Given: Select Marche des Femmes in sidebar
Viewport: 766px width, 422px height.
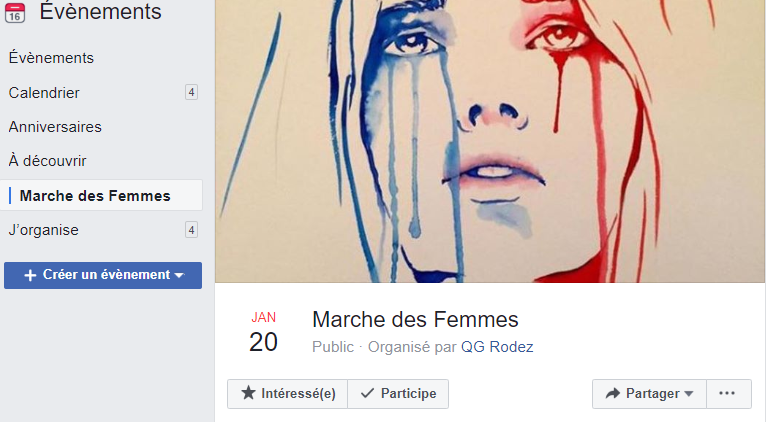Looking at the screenshot, I should click(95, 196).
